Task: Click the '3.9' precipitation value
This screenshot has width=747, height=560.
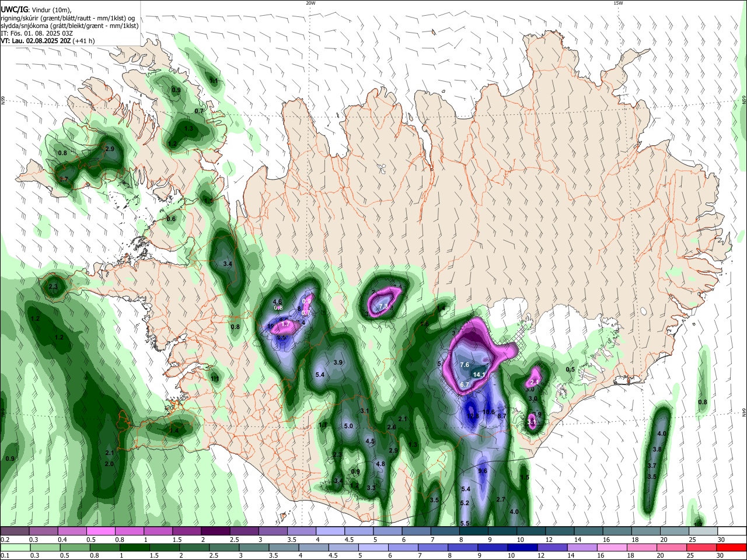Action: click(x=338, y=362)
